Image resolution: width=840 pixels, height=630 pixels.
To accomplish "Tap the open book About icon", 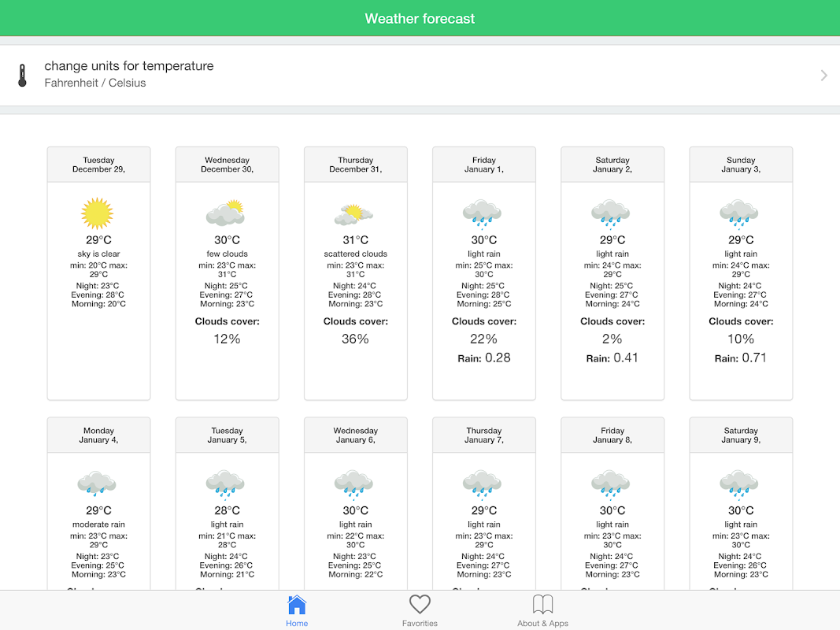I will 542,604.
